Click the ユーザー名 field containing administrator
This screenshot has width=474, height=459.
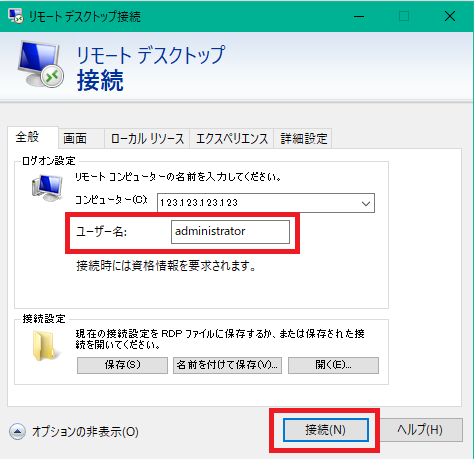click(230, 232)
